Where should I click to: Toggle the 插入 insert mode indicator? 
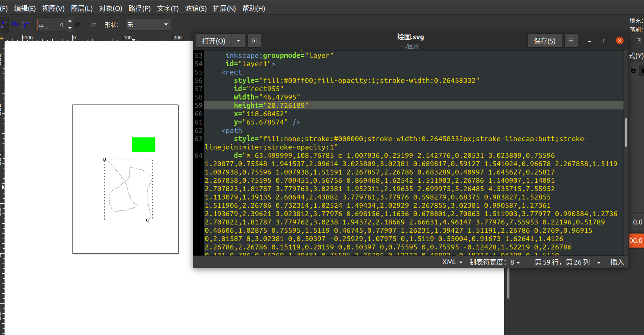[x=617, y=262]
